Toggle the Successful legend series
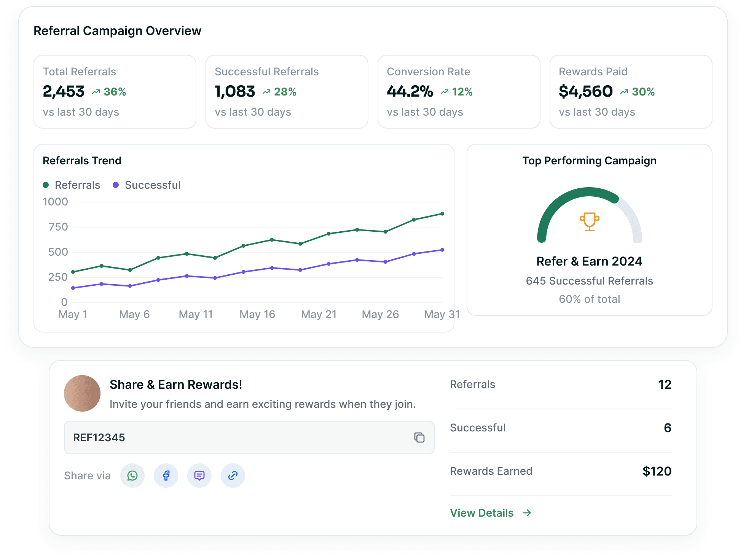 pos(147,185)
